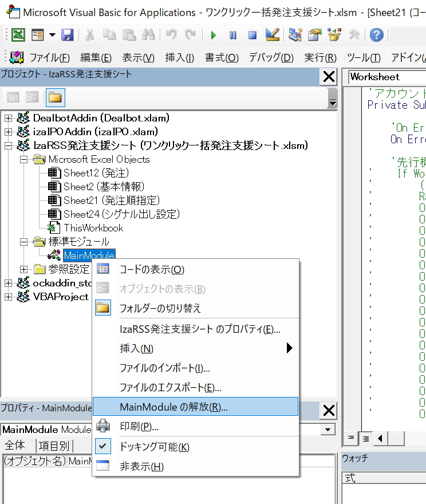Save the workbook with the floppy disk icon
Image resolution: width=426 pixels, height=504 pixels.
68,35
